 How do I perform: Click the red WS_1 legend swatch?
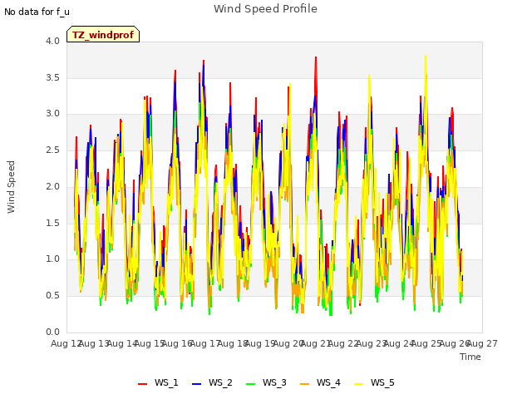pos(142,383)
